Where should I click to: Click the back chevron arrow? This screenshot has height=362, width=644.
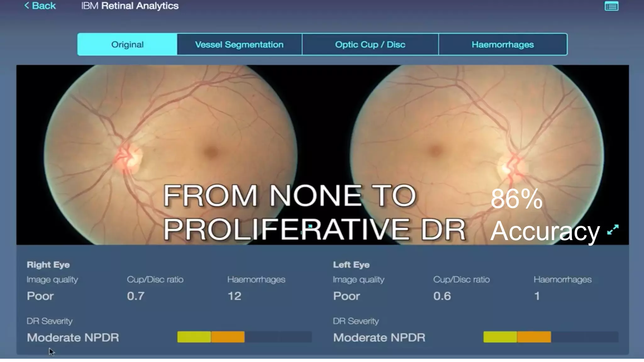27,6
